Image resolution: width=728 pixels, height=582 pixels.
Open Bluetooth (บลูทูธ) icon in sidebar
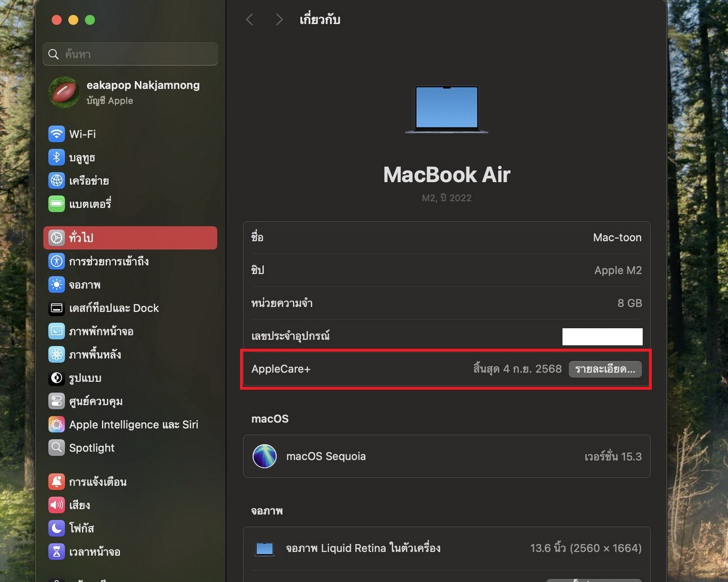pyautogui.click(x=56, y=158)
